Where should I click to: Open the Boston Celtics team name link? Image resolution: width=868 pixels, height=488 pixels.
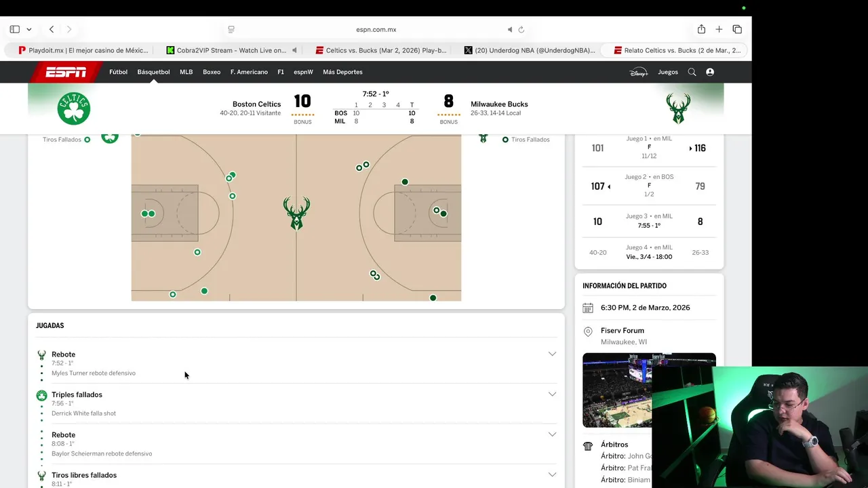256,104
